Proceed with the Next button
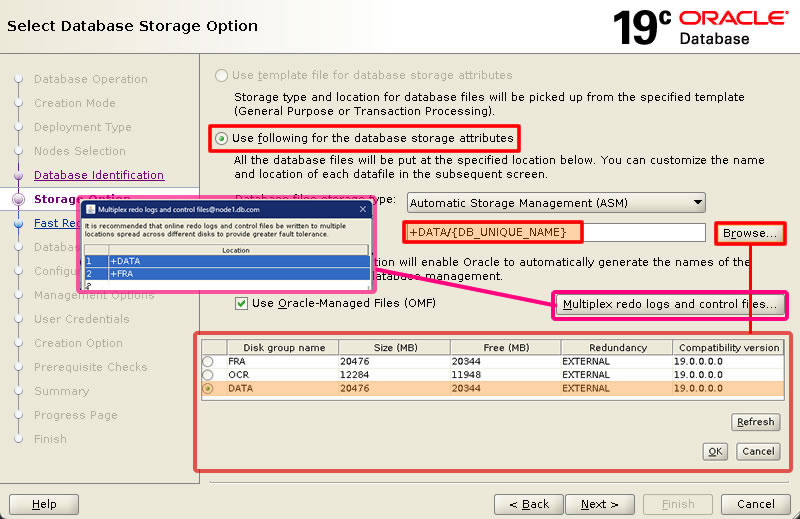 tap(600, 504)
